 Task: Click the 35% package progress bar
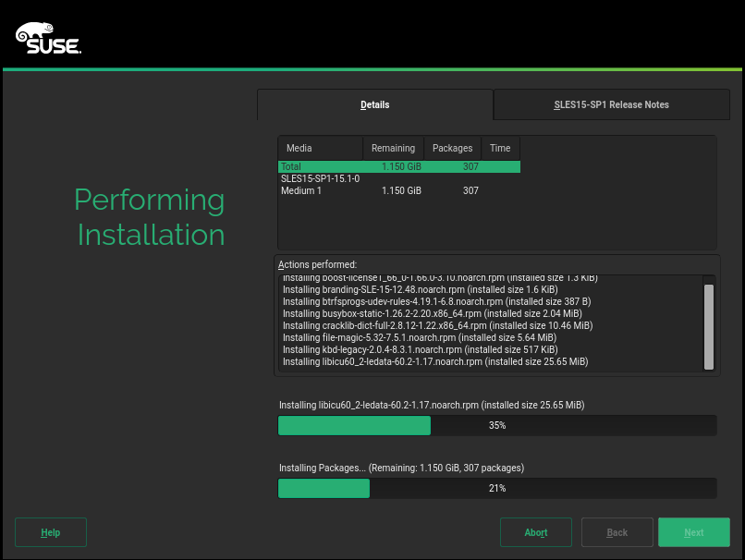tap(497, 426)
